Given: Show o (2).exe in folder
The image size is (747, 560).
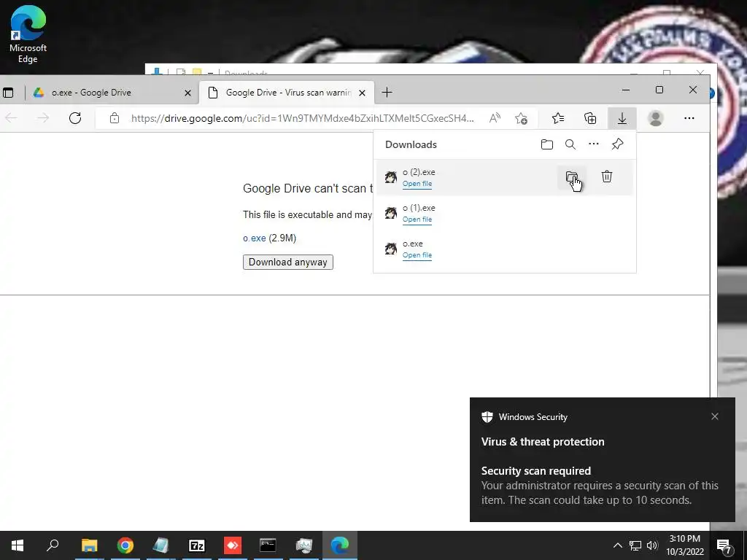Looking at the screenshot, I should click(572, 177).
